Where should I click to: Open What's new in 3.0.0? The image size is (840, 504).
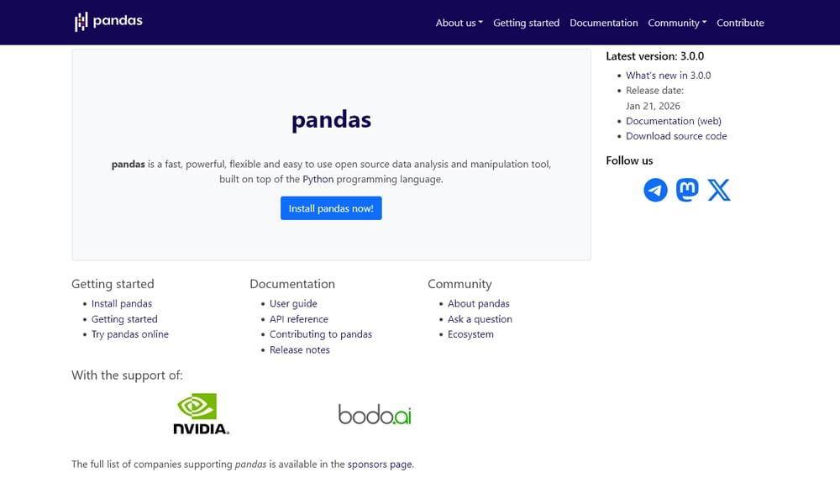(668, 75)
